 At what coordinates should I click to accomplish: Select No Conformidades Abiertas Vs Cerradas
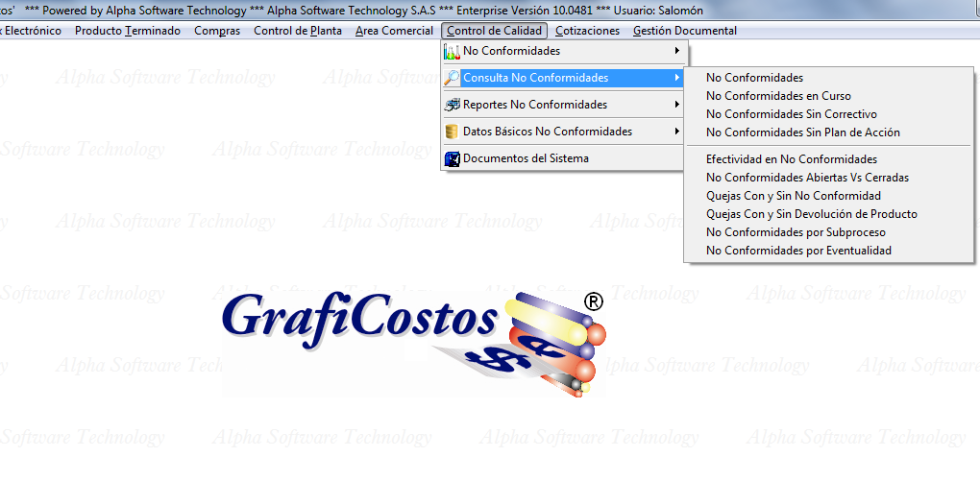(x=807, y=178)
